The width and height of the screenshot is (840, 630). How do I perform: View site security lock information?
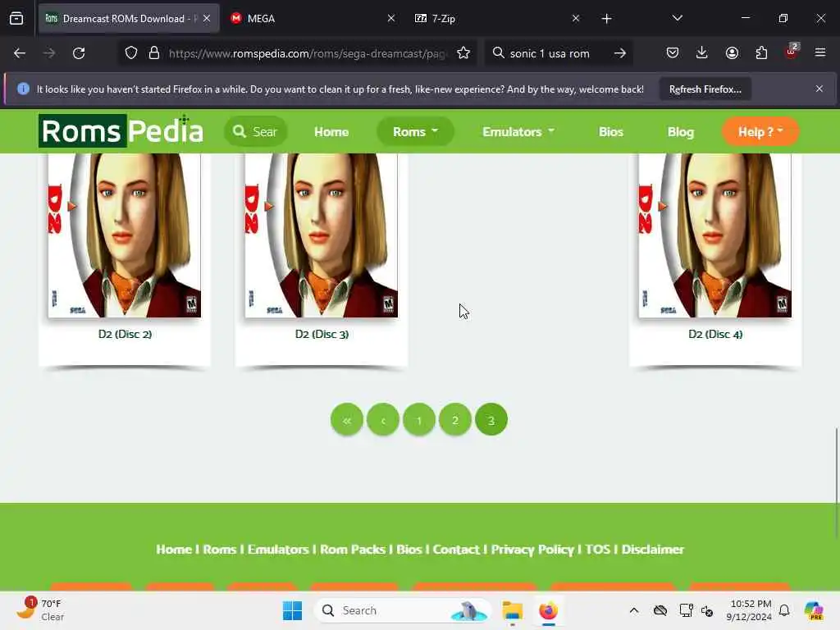[154, 53]
